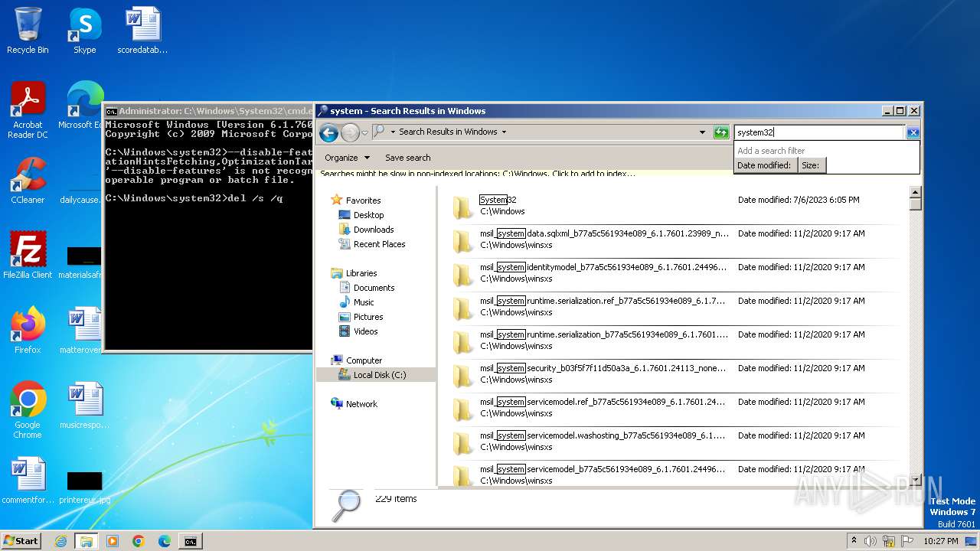Open the scoredatab Word document on desktop
The height and width of the screenshot is (551, 980).
[142, 31]
